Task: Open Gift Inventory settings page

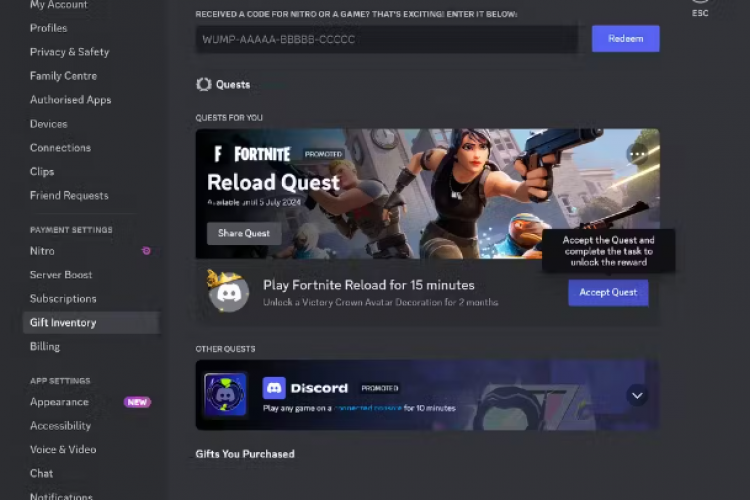Action: [63, 323]
